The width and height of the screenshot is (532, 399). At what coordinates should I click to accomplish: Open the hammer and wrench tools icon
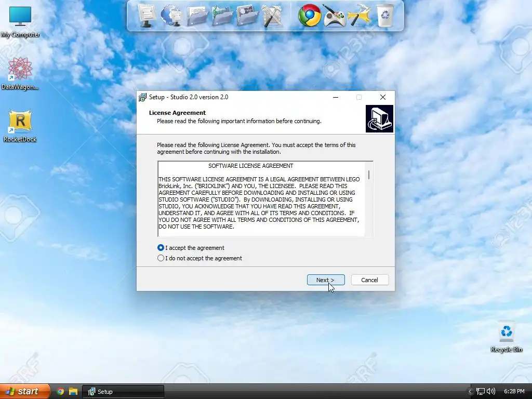[x=273, y=16]
